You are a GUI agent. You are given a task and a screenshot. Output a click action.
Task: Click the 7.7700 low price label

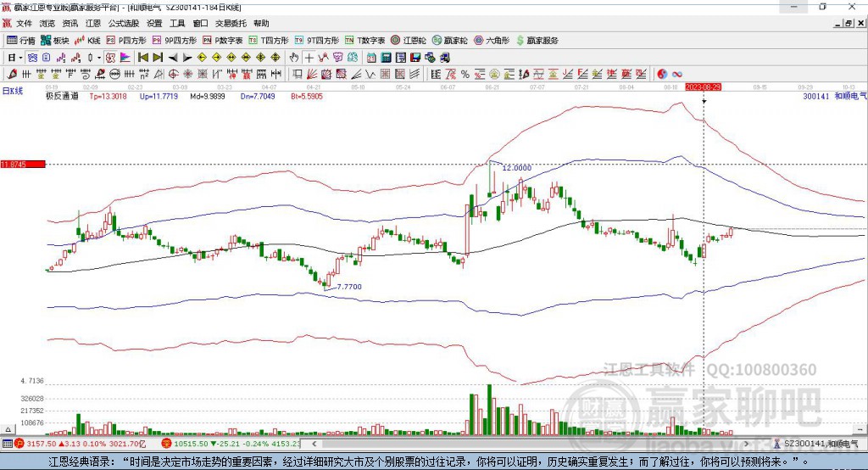(349, 287)
